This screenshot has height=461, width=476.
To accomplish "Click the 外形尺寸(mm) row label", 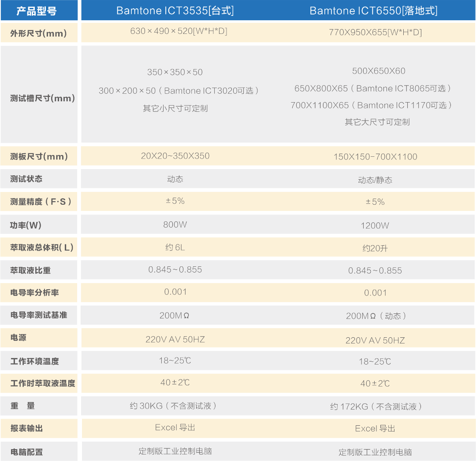I will tap(38, 33).
